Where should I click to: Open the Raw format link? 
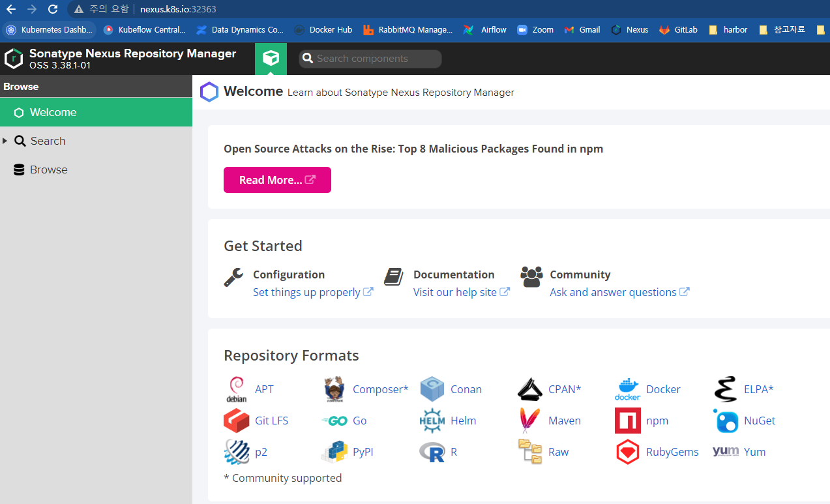click(x=559, y=452)
